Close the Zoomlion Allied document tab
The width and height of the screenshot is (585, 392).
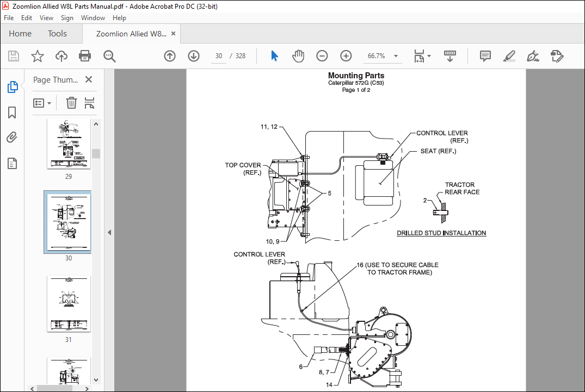[173, 34]
